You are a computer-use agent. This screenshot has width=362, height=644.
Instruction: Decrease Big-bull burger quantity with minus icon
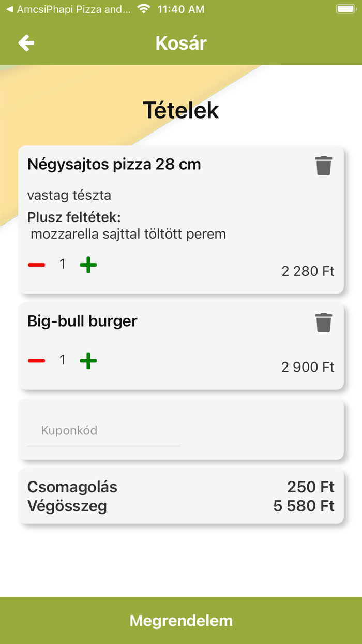tap(36, 360)
